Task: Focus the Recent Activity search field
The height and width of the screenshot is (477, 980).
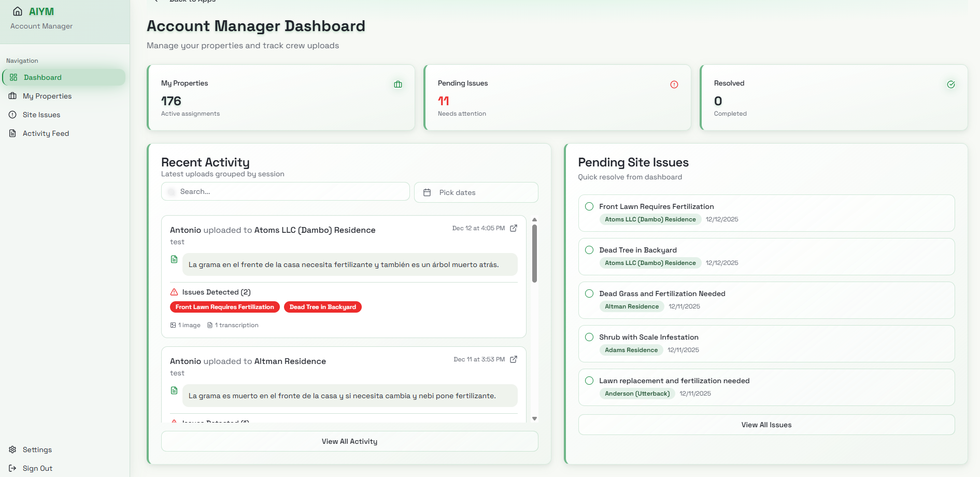Action: 290,191
